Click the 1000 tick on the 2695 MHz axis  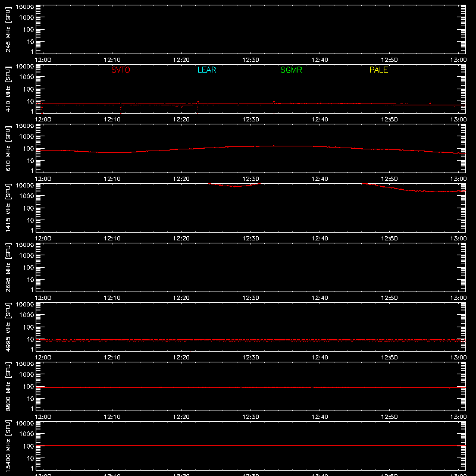point(26,256)
